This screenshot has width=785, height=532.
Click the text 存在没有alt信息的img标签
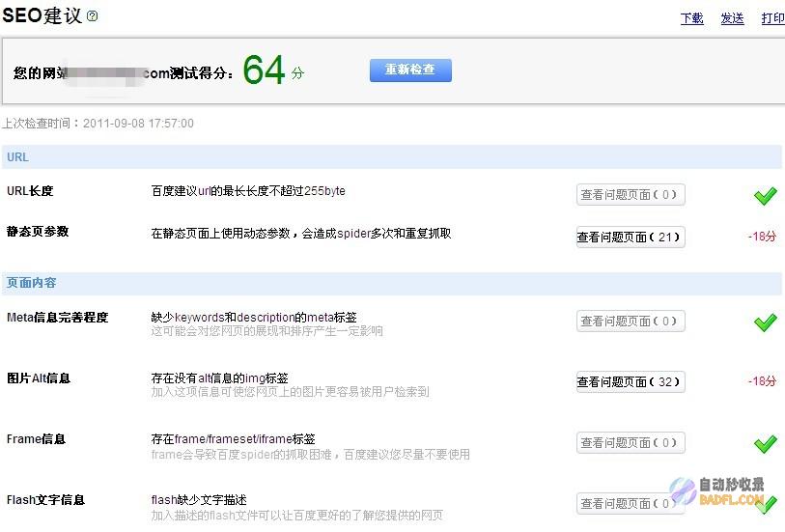[x=220, y=378]
